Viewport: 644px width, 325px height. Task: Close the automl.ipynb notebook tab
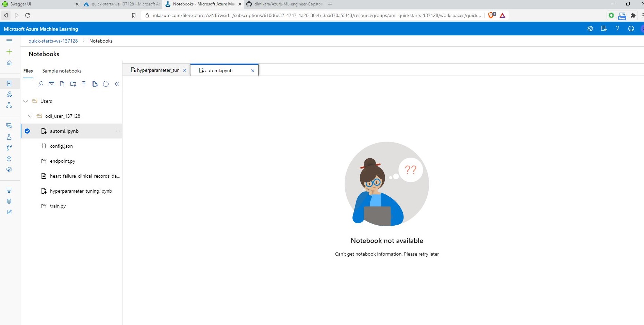click(x=253, y=71)
